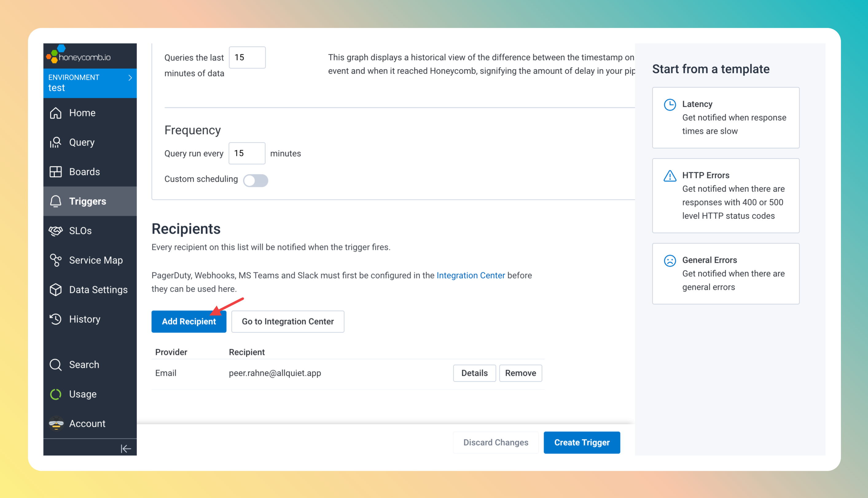Click the SLOs handshake icon
868x498 pixels.
click(56, 231)
